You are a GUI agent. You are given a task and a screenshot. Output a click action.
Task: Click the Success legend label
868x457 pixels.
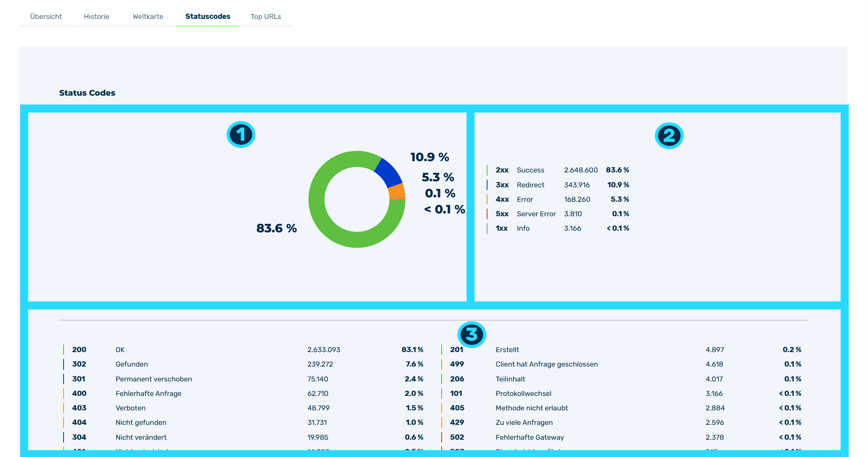[531, 170]
